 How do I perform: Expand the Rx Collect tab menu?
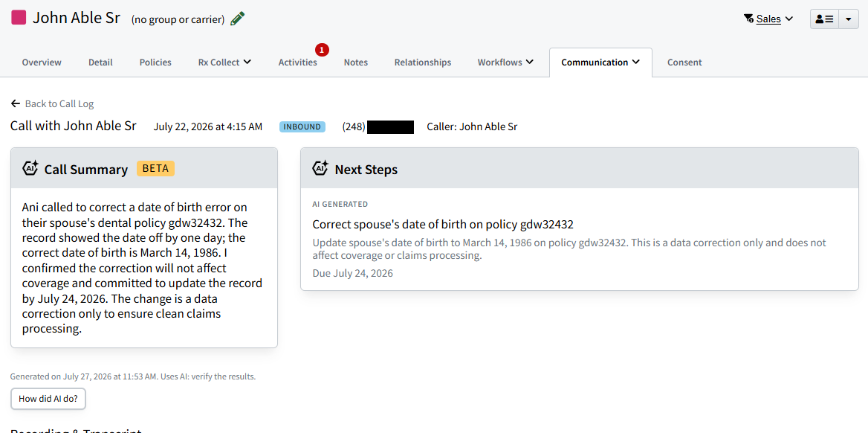click(x=224, y=62)
